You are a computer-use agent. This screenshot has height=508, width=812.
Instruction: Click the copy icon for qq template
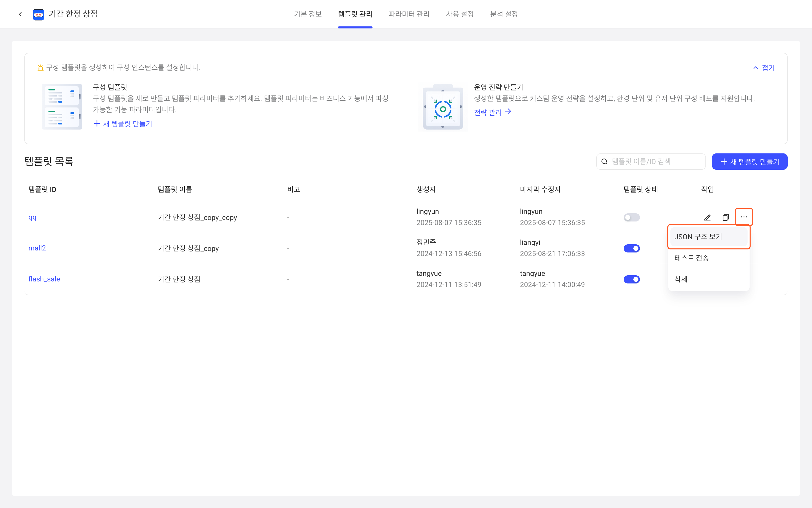725,217
